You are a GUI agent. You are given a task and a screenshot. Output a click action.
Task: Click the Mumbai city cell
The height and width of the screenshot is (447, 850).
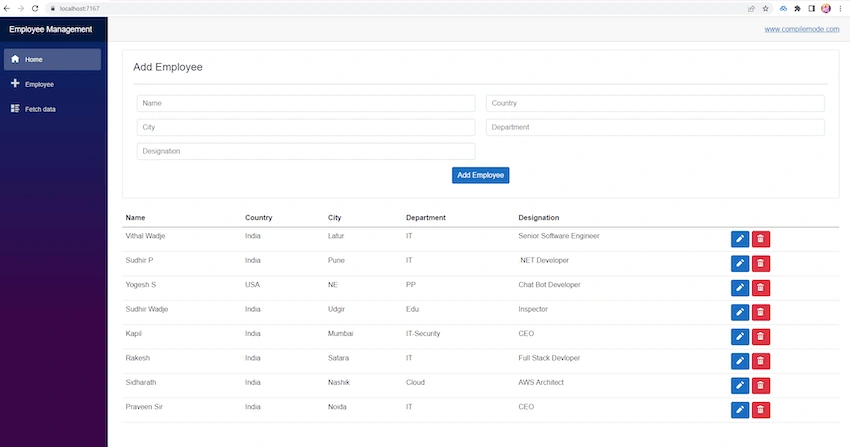pos(340,334)
